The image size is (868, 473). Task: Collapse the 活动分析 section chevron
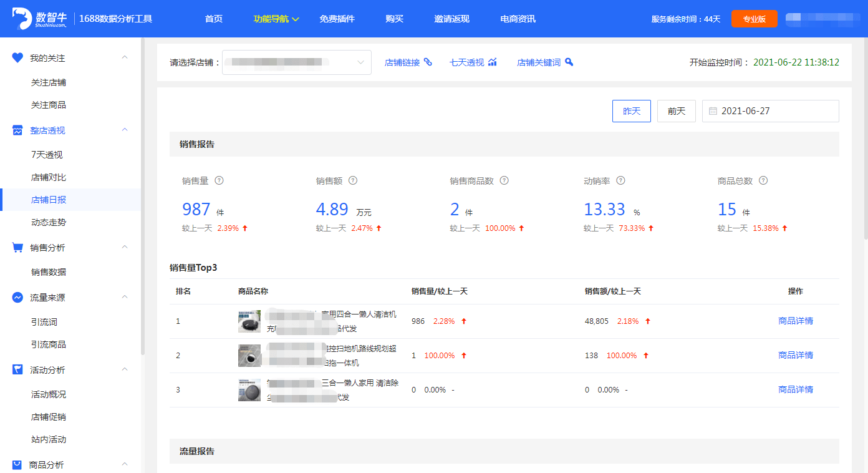click(x=125, y=369)
